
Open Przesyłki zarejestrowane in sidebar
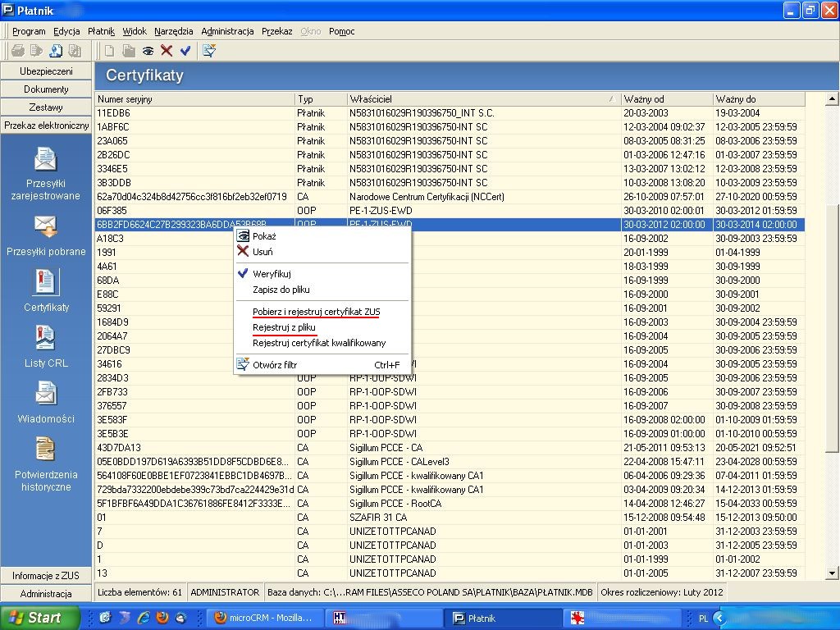coord(46,174)
